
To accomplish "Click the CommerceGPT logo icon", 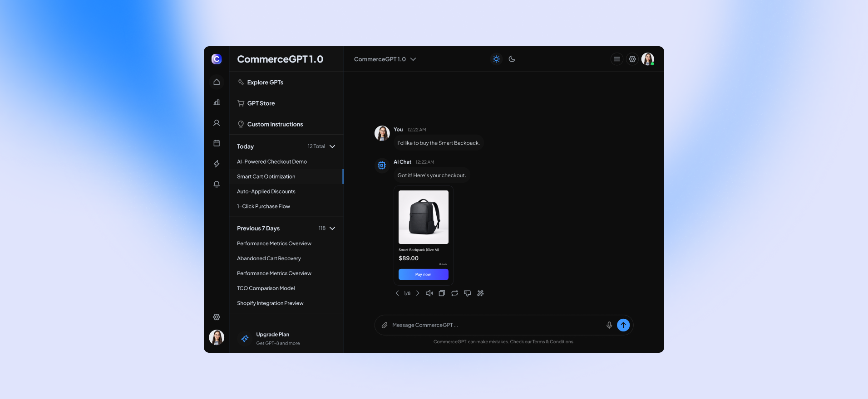I will [x=217, y=59].
